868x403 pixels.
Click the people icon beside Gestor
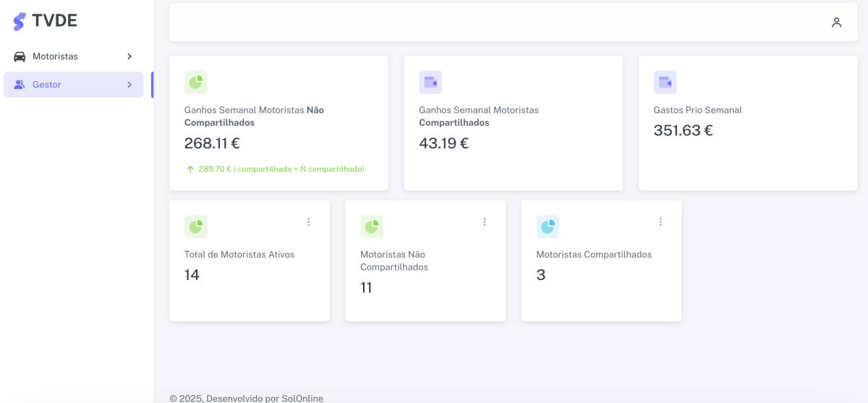(20, 85)
